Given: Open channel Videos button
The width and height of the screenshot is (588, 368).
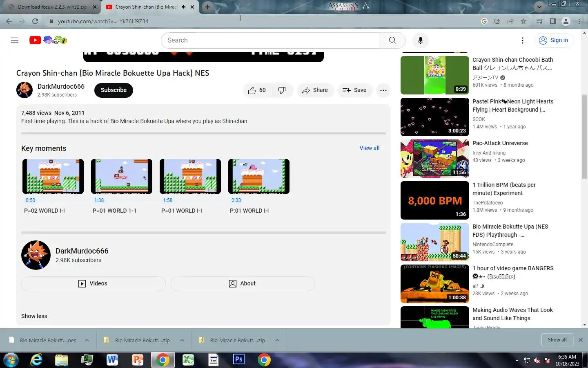Looking at the screenshot, I should [93, 283].
